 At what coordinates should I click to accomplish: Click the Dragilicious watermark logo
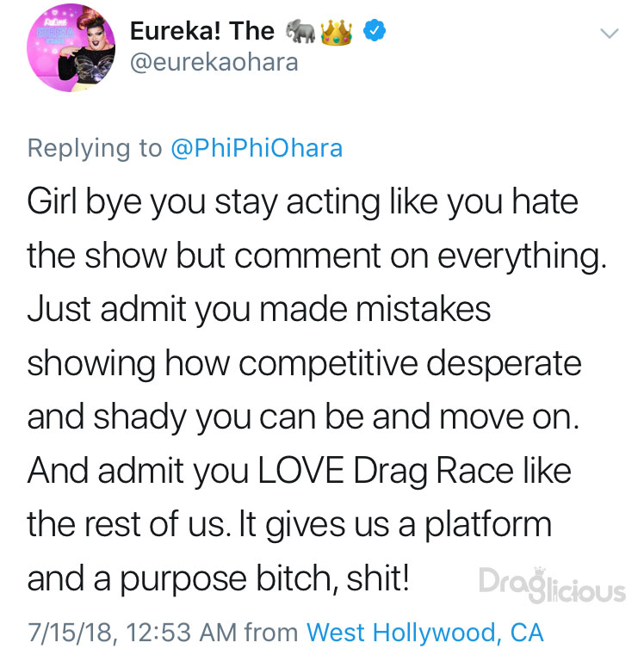[552, 585]
